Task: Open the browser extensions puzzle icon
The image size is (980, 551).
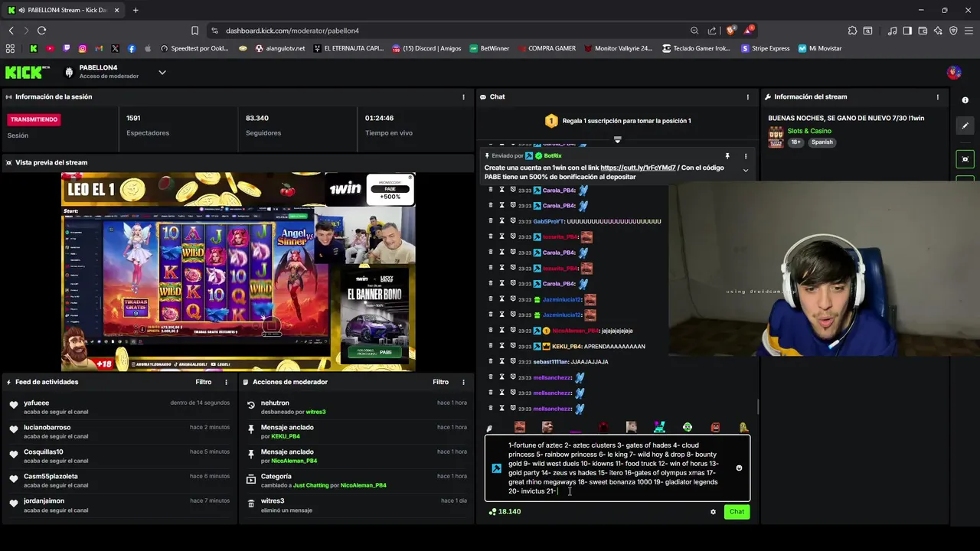Action: 852,31
